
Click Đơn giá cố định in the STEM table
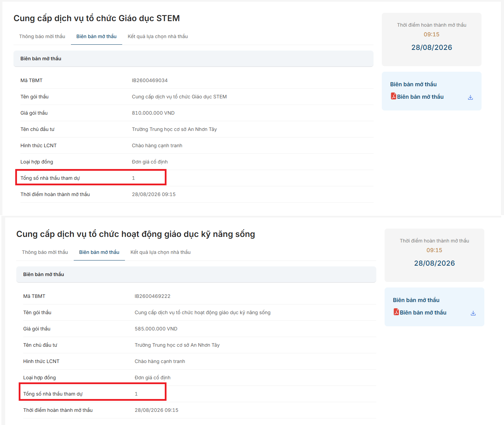coord(150,162)
